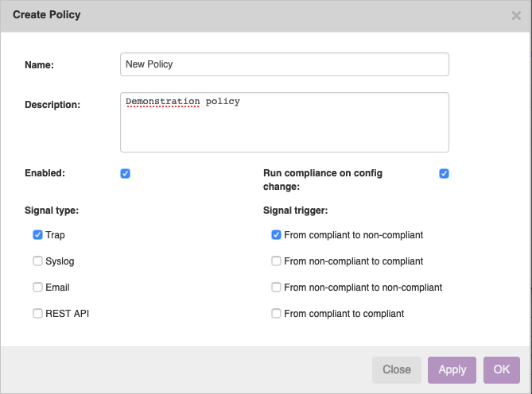The height and width of the screenshot is (394, 532).
Task: Click the Name input field
Action: 285,64
